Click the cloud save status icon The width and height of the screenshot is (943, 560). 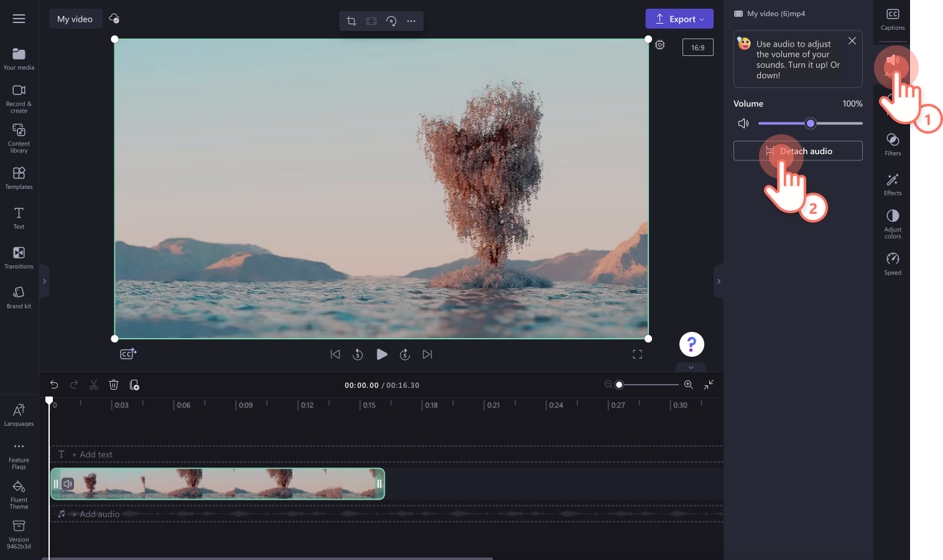pos(114,19)
